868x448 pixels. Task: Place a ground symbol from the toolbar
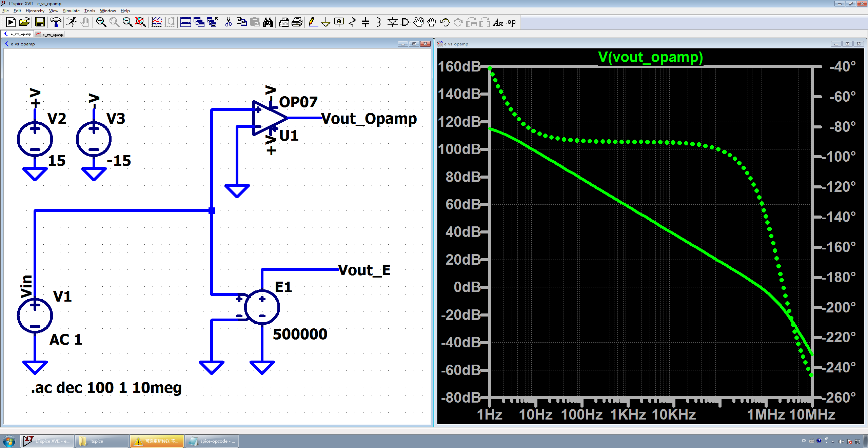326,22
